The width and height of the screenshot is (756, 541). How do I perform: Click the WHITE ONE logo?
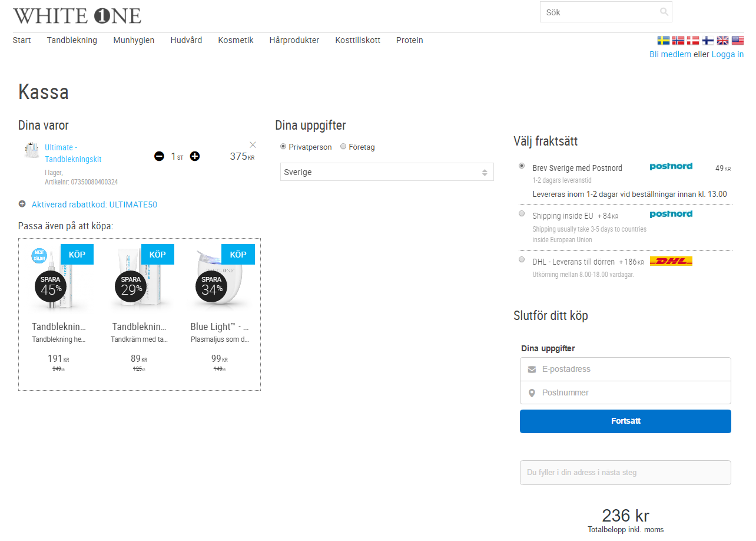(77, 16)
